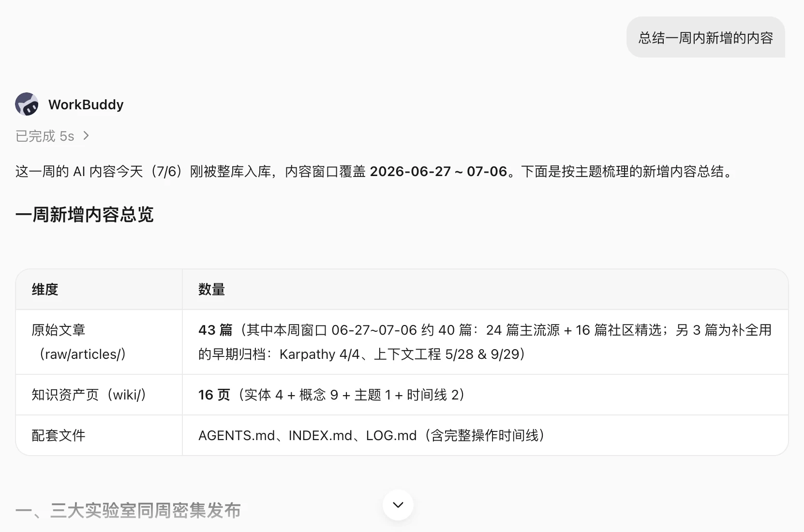Click the date range 2026-06-27 ~ 07-06

point(438,171)
